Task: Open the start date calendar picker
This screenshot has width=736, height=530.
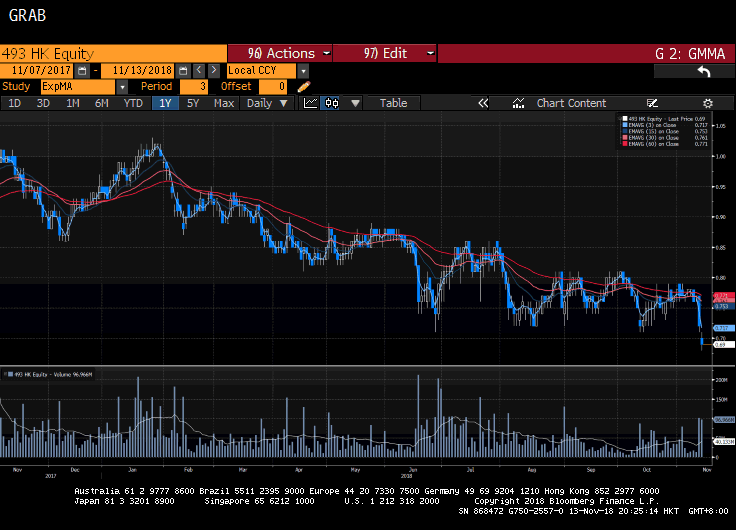Action: (x=82, y=71)
